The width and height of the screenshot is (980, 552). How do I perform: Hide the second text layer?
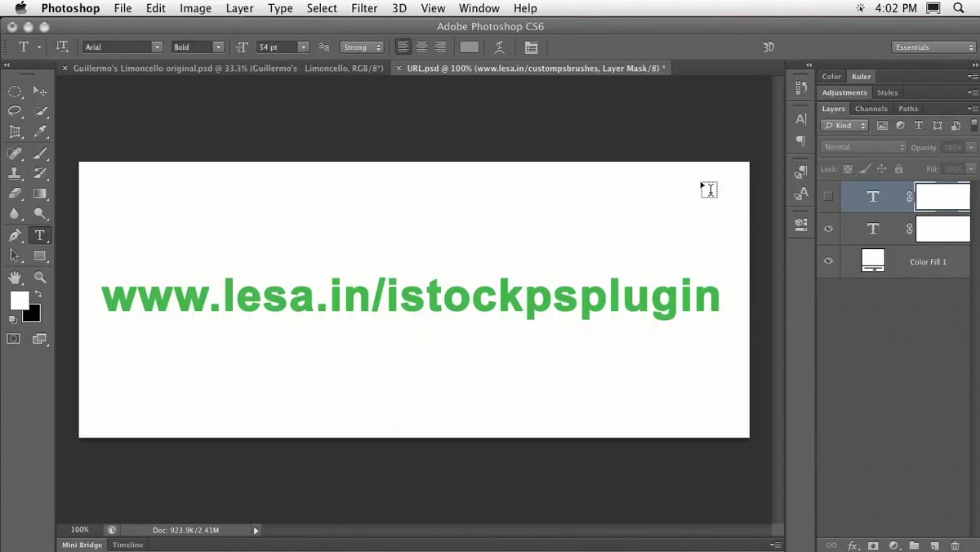828,229
